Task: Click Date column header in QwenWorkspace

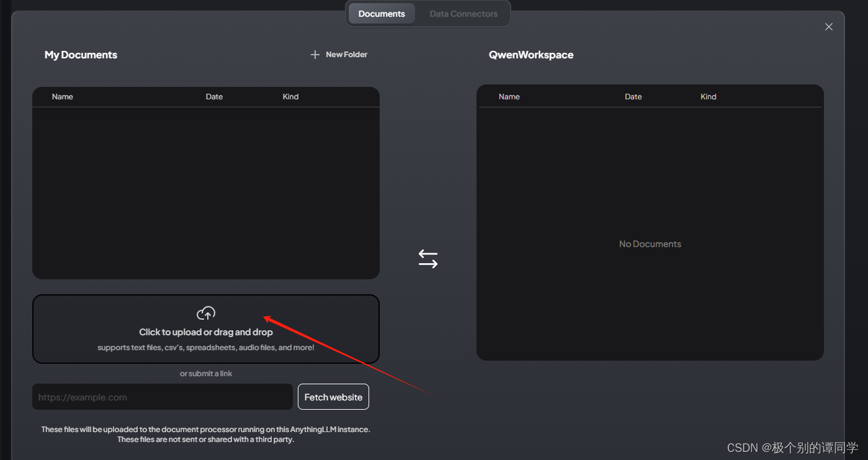Action: pos(633,97)
